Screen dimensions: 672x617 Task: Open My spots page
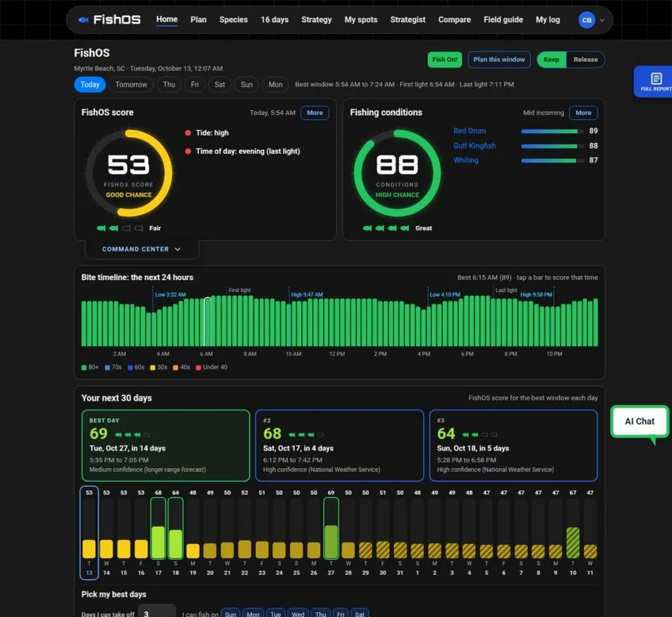coord(361,20)
